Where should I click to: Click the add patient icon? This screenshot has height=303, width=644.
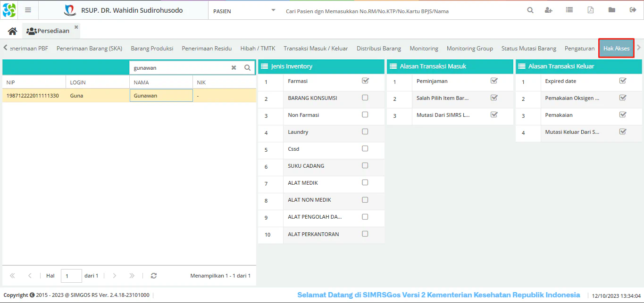[548, 10]
